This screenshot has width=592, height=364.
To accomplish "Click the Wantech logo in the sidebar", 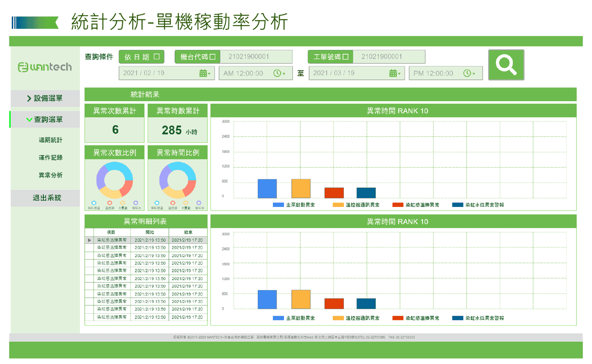I will click(x=45, y=67).
